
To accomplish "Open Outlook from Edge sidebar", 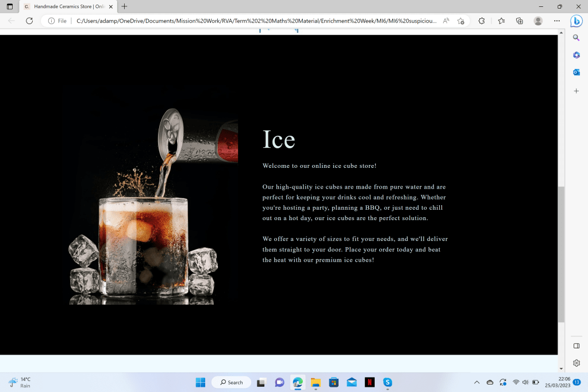I will [x=576, y=72].
